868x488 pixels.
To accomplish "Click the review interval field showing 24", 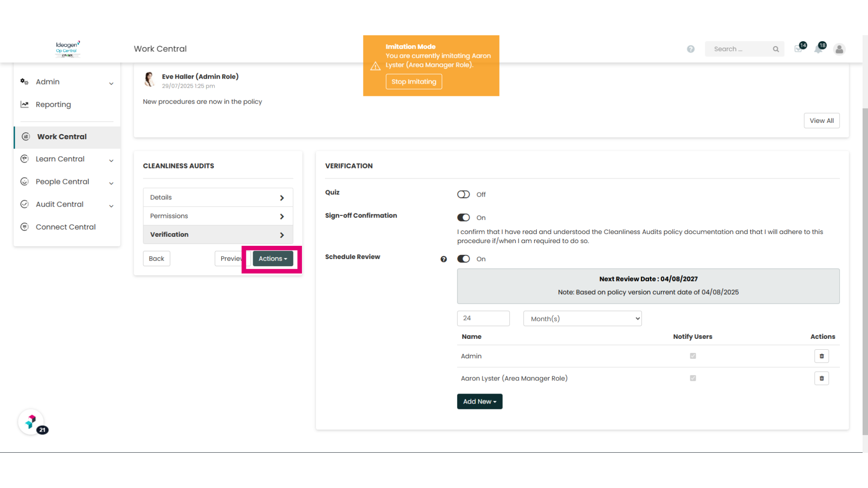I will [x=483, y=318].
